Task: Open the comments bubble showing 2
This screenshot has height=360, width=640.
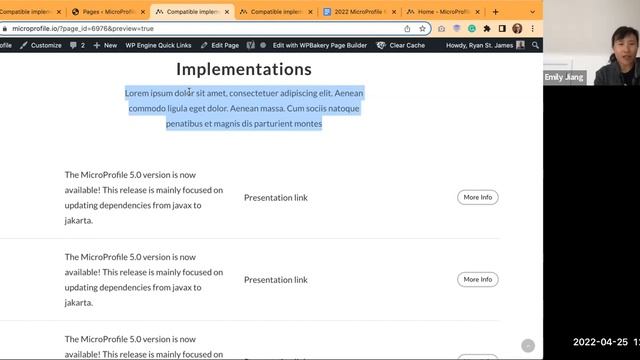Action: coord(77,45)
